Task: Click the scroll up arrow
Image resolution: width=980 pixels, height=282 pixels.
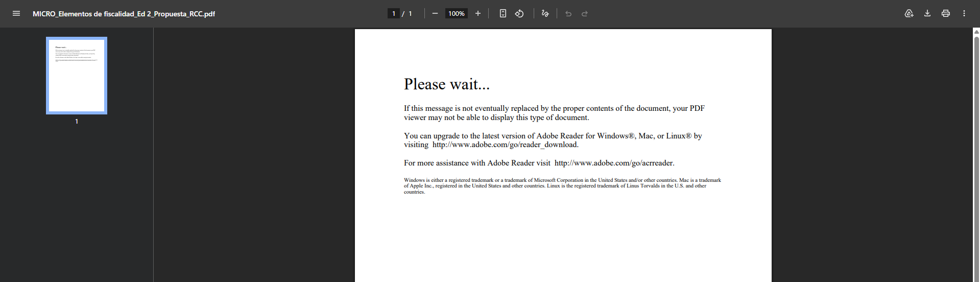Action: pos(976,32)
